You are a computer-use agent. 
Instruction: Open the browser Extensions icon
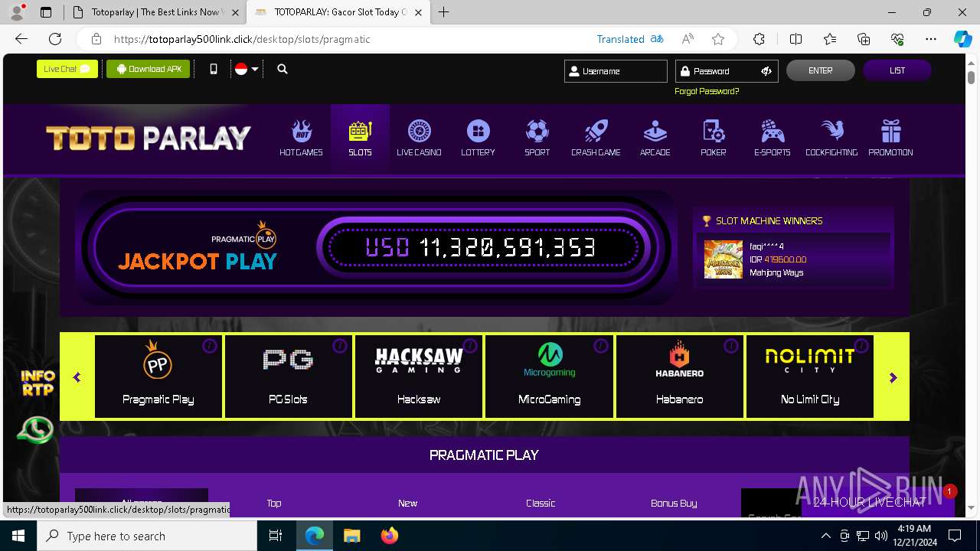(x=759, y=39)
